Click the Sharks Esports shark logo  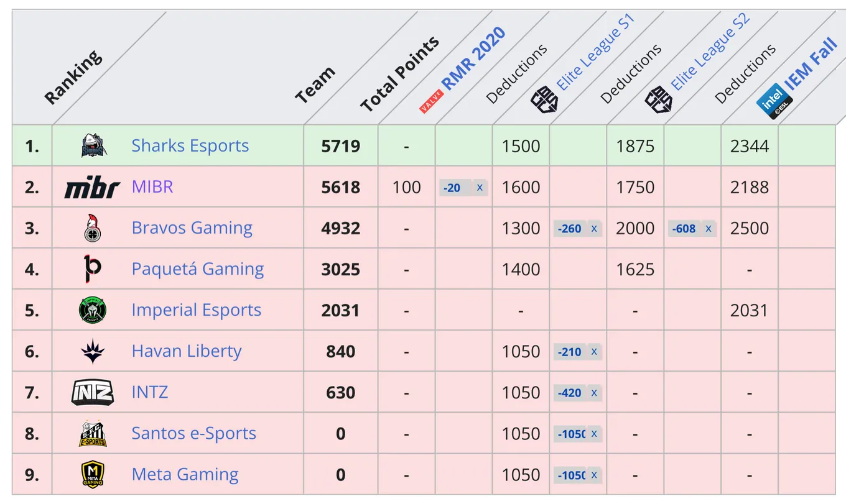coord(93,146)
